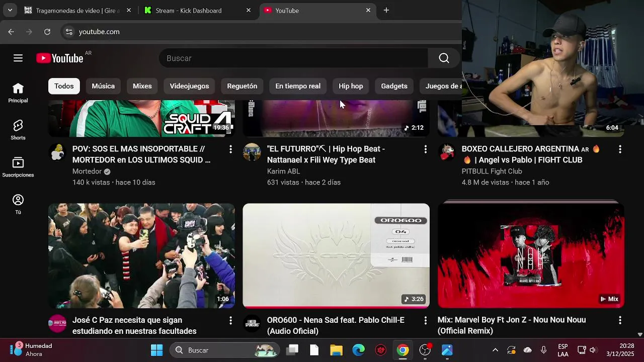
Task: Click Mortedor channel avatar
Action: [x=57, y=152]
